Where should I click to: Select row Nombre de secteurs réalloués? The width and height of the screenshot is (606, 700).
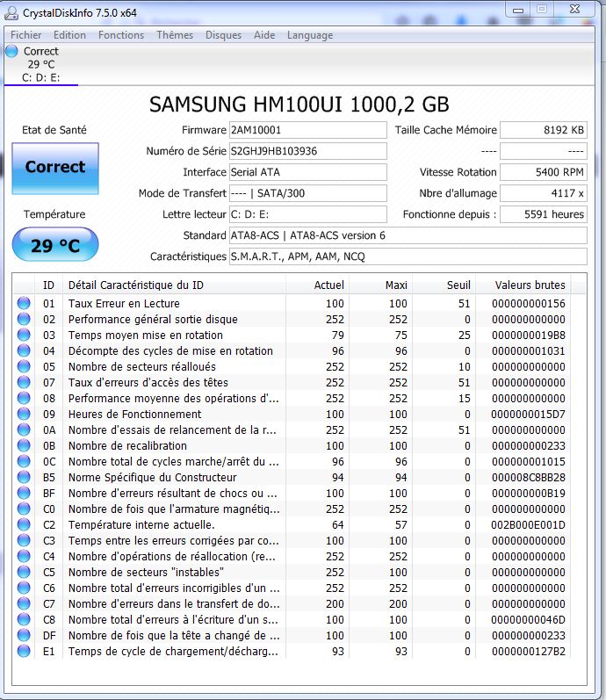tap(292, 366)
